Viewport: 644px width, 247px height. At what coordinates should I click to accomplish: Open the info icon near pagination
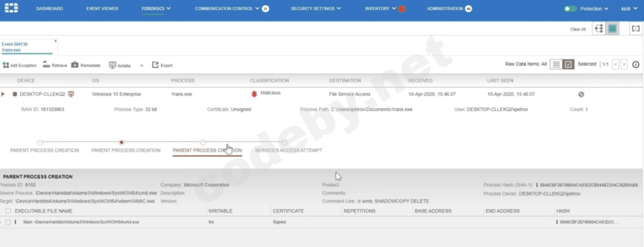(636, 64)
